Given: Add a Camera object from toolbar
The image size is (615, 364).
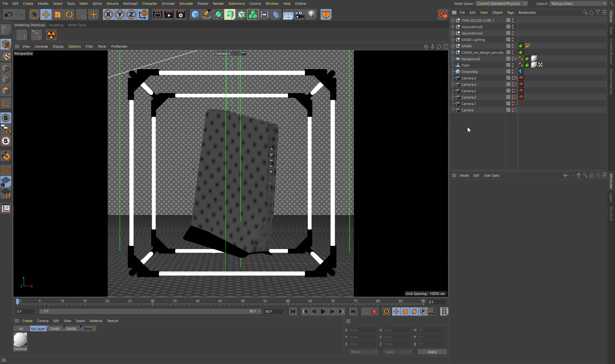Looking at the screenshot, I should pyautogui.click(x=300, y=14).
